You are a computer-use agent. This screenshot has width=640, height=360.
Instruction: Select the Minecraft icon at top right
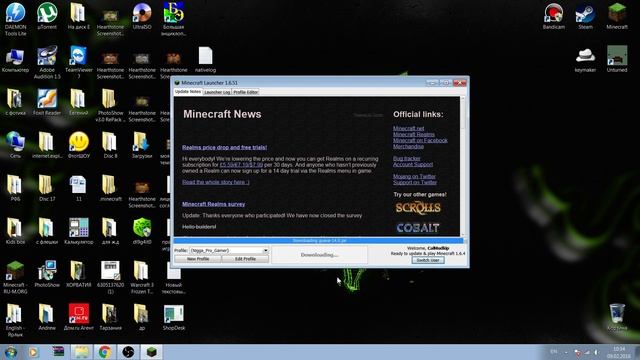pos(617,16)
